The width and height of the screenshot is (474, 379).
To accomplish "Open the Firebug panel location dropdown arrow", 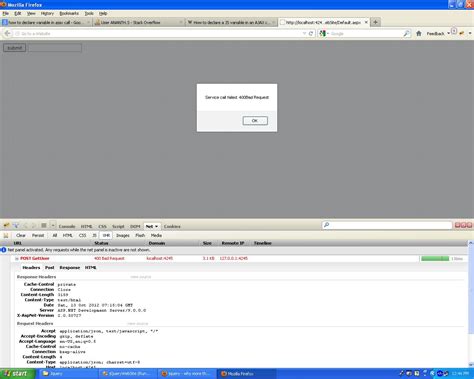I will click(x=53, y=226).
